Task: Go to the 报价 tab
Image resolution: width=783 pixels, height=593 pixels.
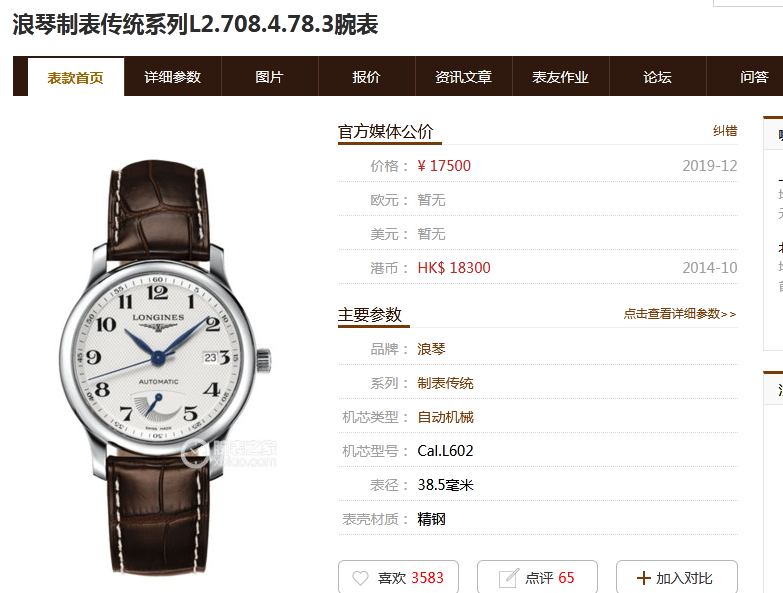Action: pos(367,76)
